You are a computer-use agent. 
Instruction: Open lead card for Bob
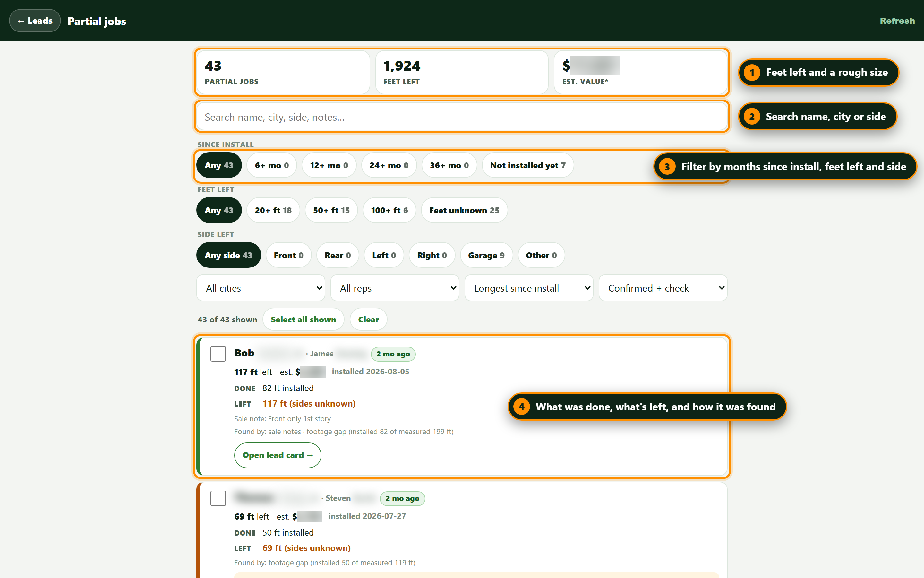(278, 455)
